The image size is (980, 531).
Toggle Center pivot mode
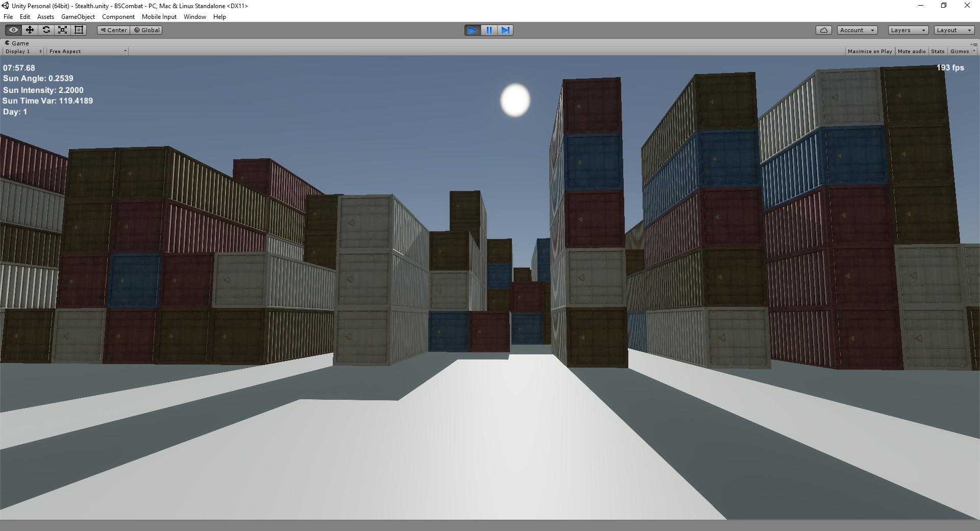[x=113, y=30]
